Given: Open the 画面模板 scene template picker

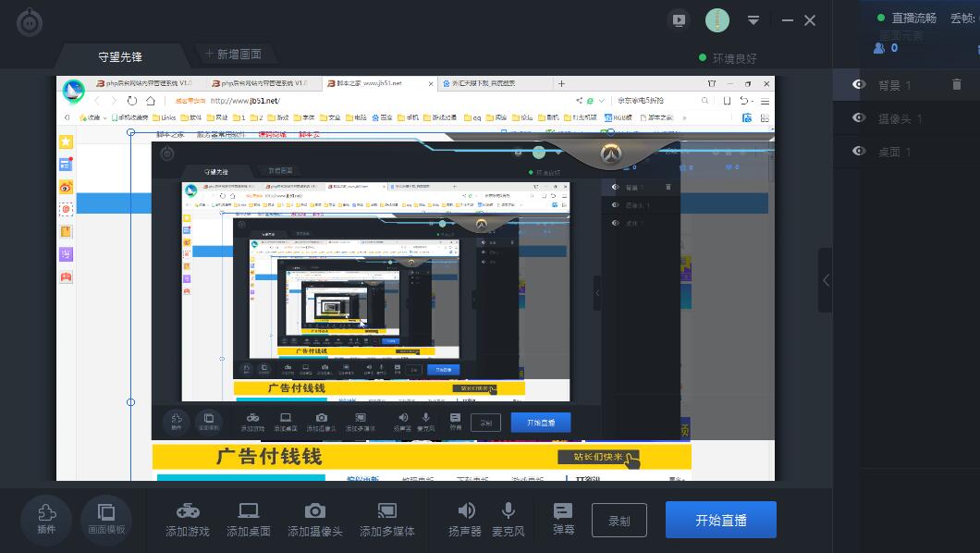Looking at the screenshot, I should click(x=107, y=519).
